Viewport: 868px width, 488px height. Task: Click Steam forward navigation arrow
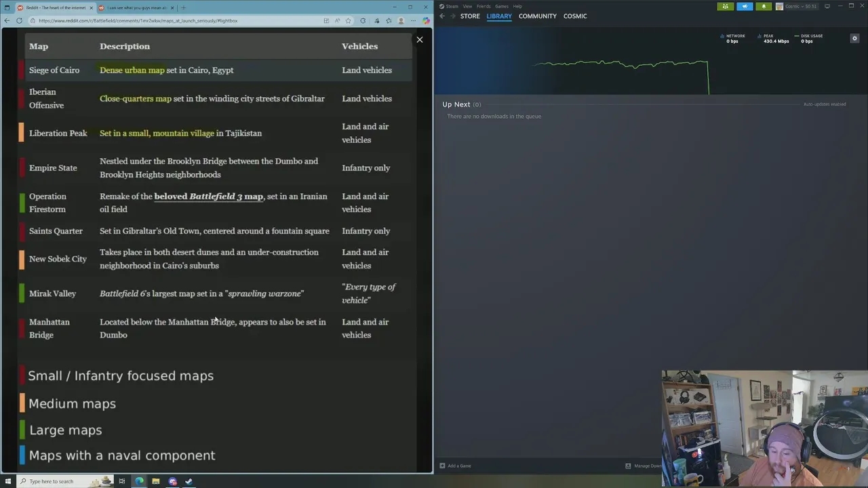tap(452, 16)
